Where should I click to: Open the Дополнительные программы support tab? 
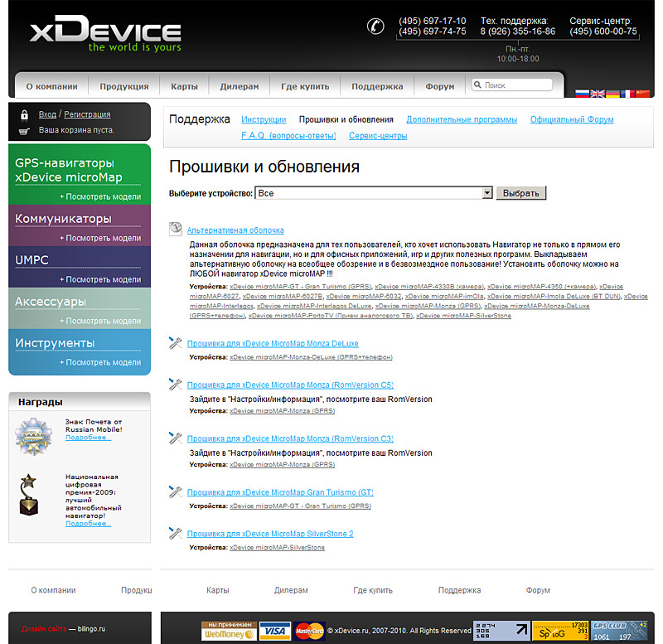pyautogui.click(x=462, y=119)
